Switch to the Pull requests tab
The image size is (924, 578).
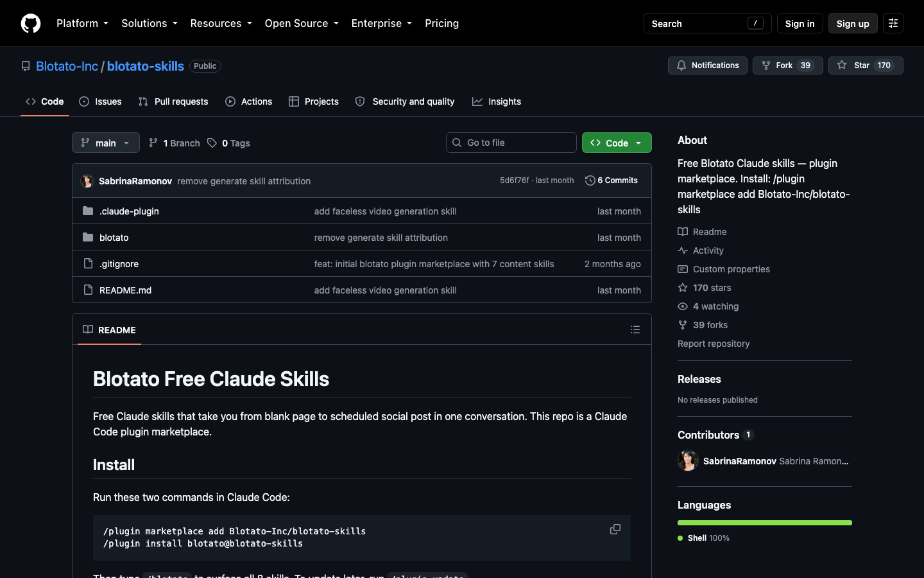click(x=173, y=101)
